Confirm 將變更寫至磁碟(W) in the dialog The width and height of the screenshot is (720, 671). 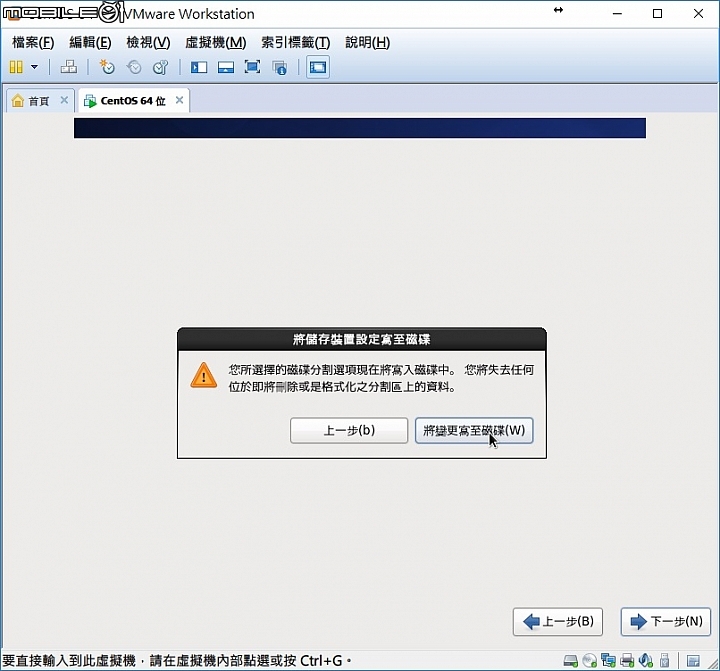pos(474,430)
